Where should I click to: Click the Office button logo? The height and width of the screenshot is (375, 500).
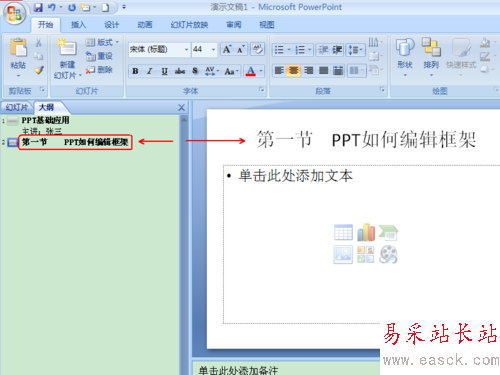click(x=14, y=14)
